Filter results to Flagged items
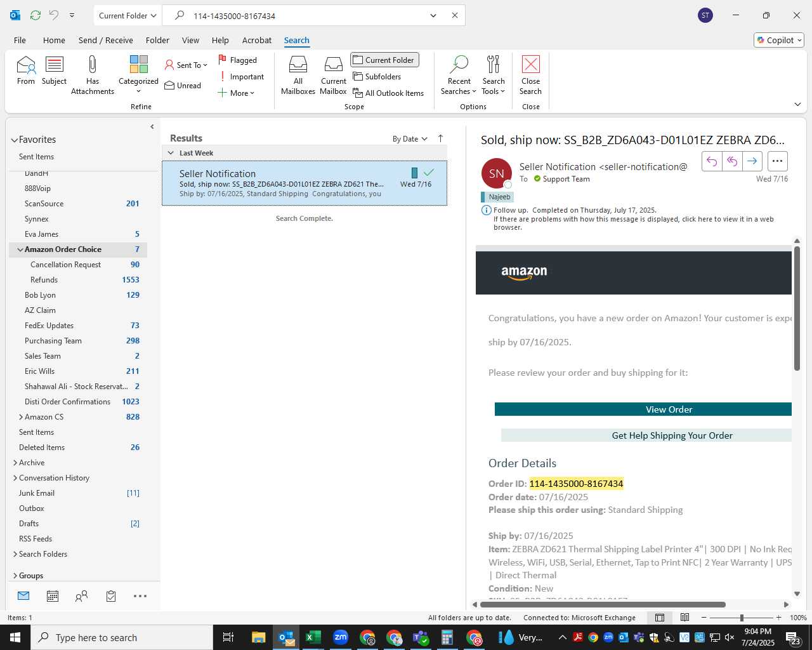 point(238,60)
